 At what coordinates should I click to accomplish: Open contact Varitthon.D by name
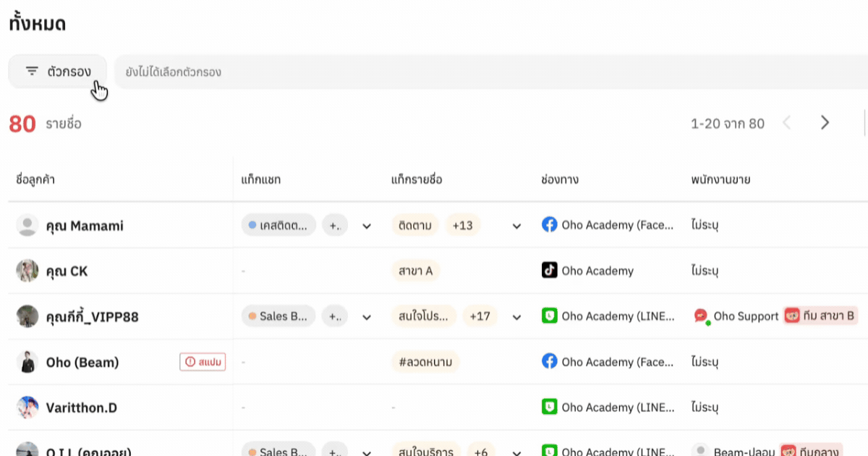82,408
